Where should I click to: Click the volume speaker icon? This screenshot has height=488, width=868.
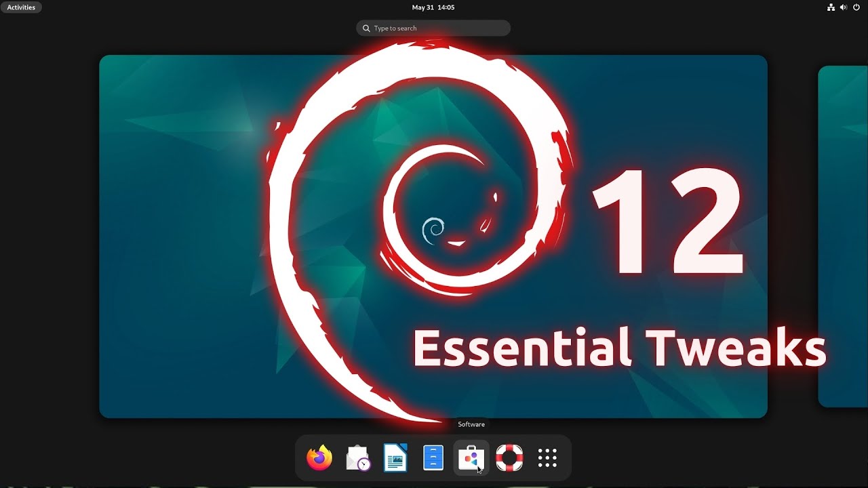tap(844, 7)
